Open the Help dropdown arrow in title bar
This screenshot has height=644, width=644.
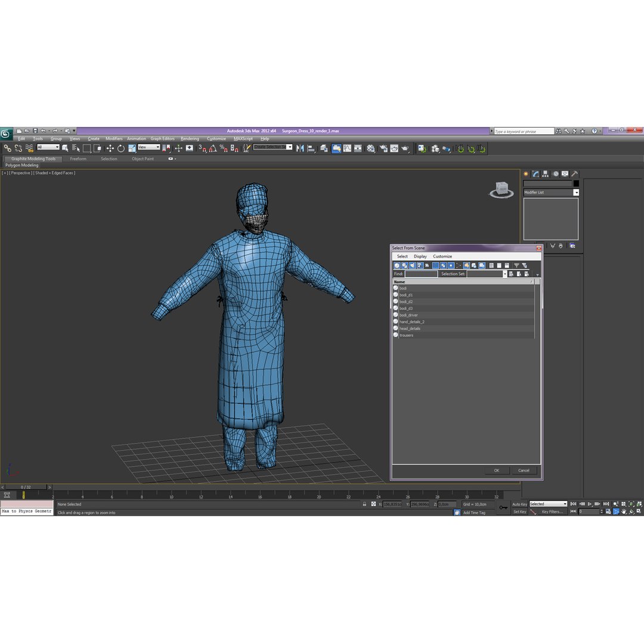tap(600, 131)
